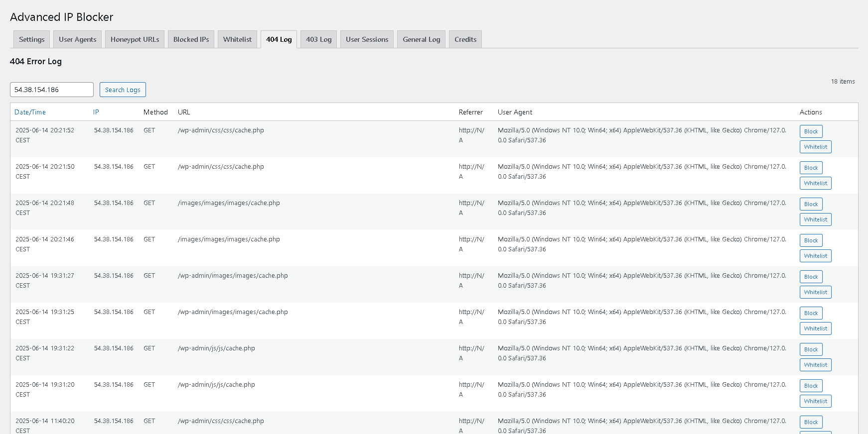The height and width of the screenshot is (434, 868).
Task: Whitelist the IP in the 20:21:52 row
Action: [x=816, y=147]
